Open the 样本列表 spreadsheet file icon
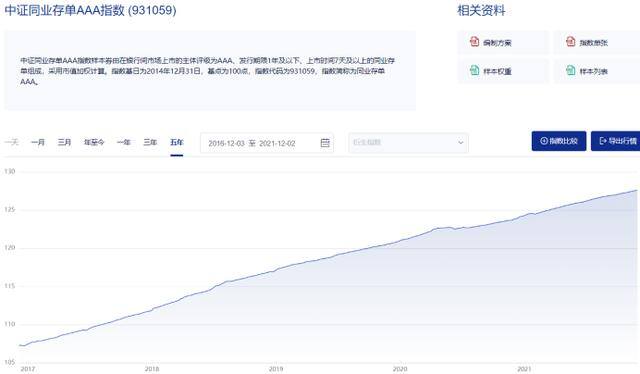 click(571, 70)
